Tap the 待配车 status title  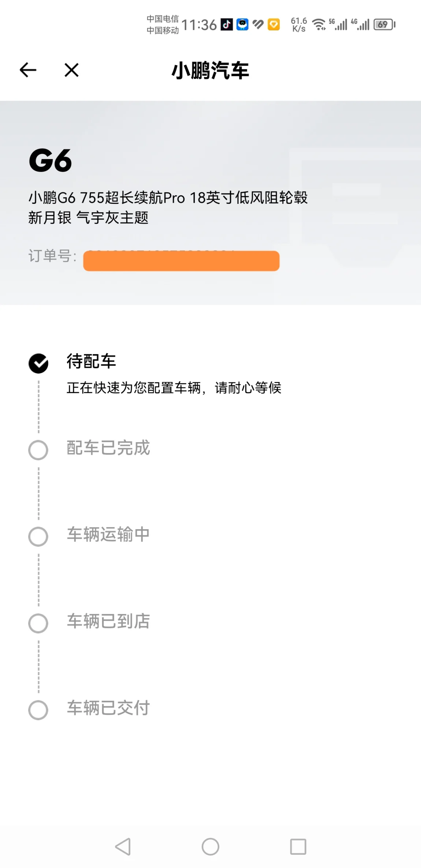click(91, 362)
